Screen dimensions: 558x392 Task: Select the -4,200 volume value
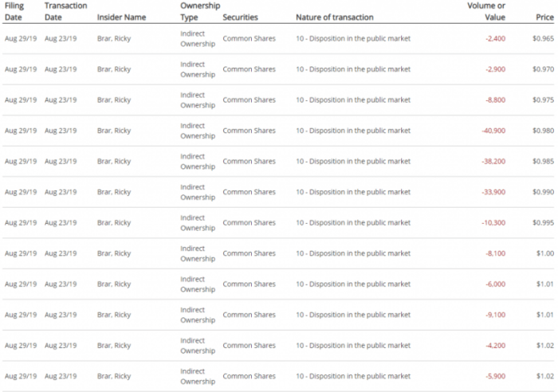(495, 346)
